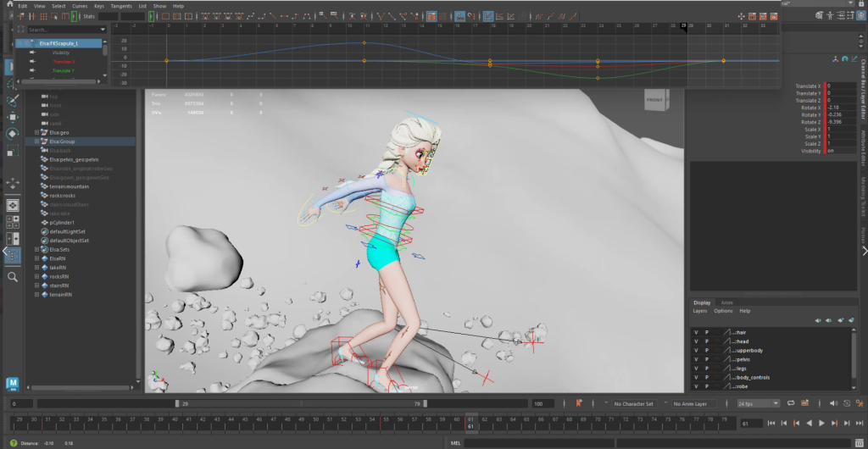Viewport: 868px width, 449px height.
Task: Apply Spline tangents icon
Action: [251, 17]
